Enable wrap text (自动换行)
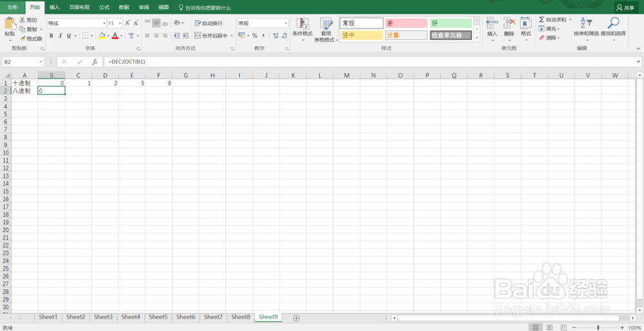Viewport: 644px width, 331px height. [209, 23]
